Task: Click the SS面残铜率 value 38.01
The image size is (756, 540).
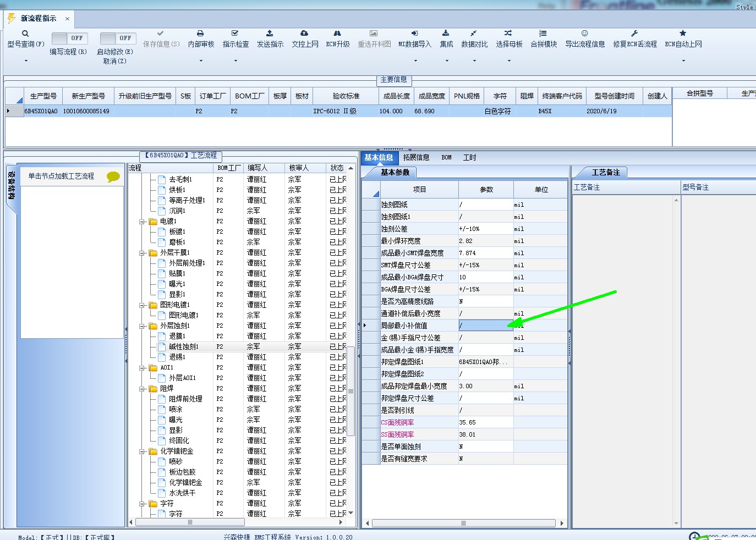Action: click(486, 434)
